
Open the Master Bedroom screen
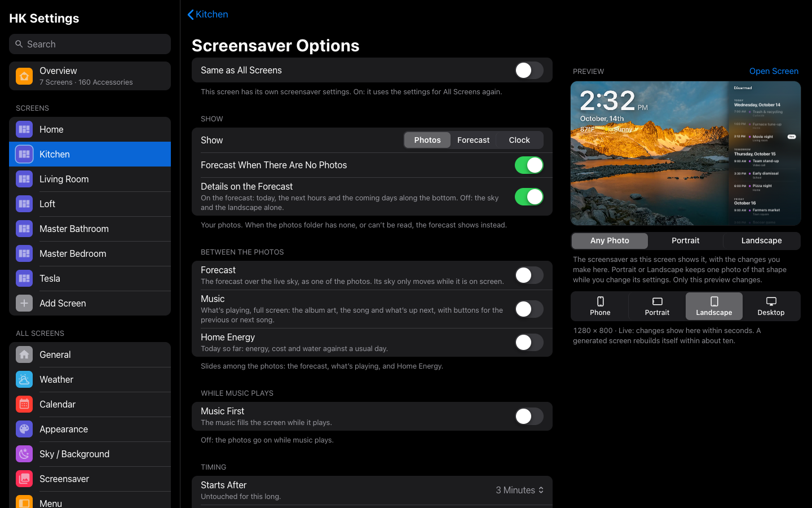(x=90, y=253)
